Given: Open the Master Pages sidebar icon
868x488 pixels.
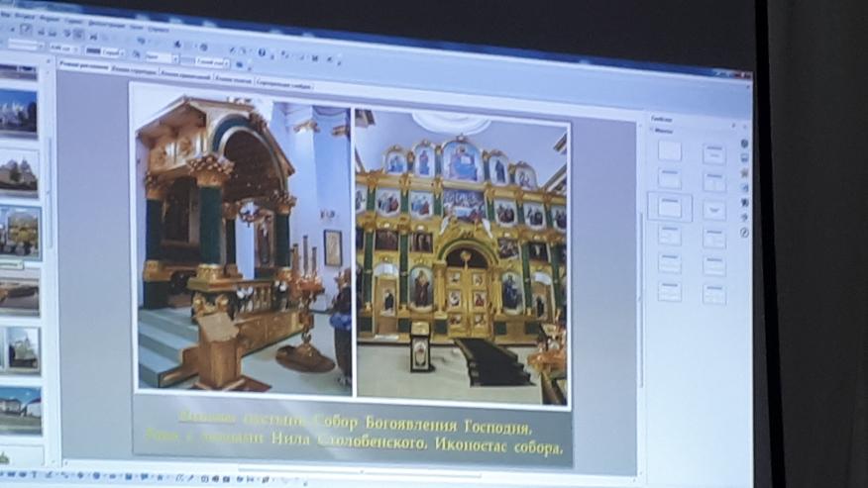Looking at the screenshot, I should click(744, 188).
